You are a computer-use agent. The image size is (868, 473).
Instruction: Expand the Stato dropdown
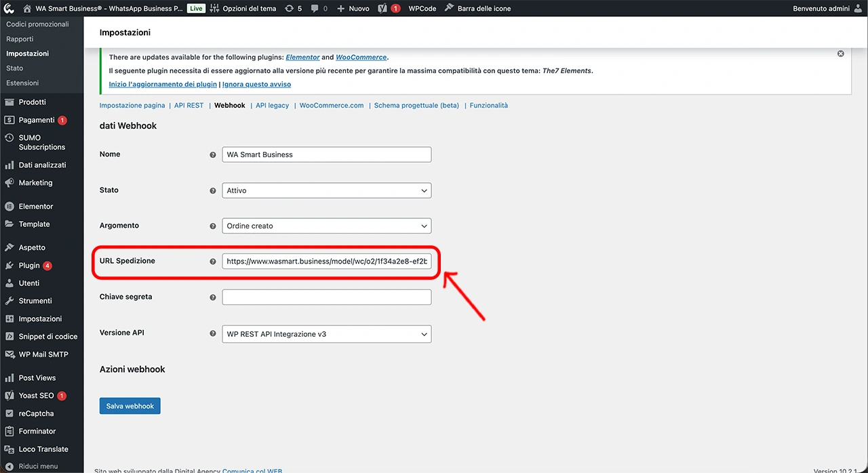tap(326, 190)
